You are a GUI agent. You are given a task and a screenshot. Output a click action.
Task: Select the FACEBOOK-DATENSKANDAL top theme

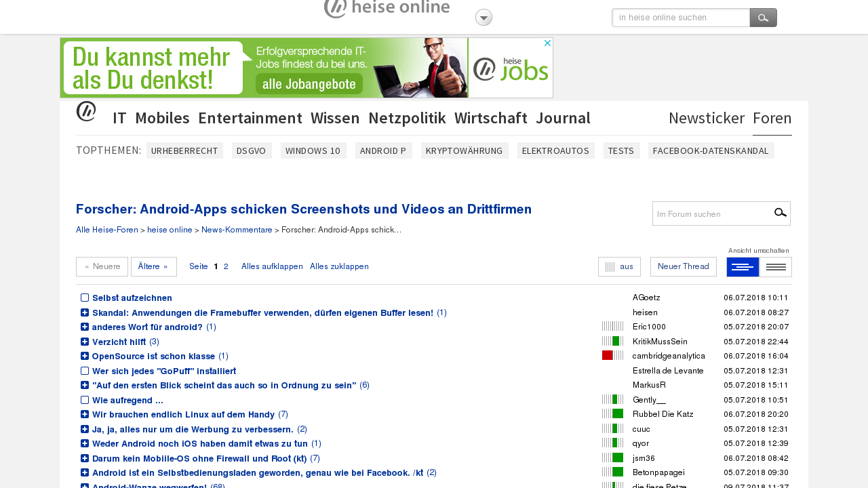point(711,150)
